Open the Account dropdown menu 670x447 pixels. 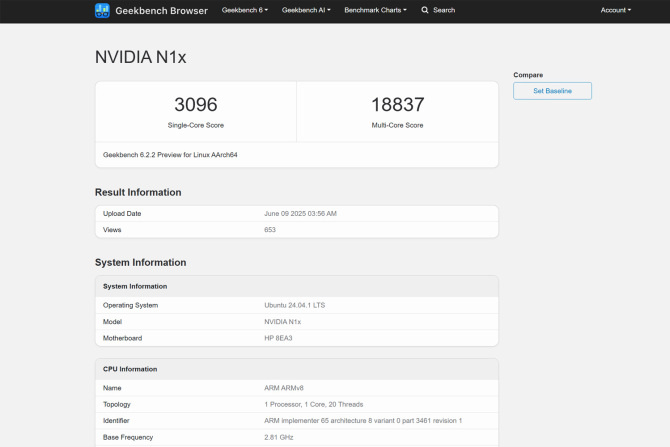(x=615, y=10)
